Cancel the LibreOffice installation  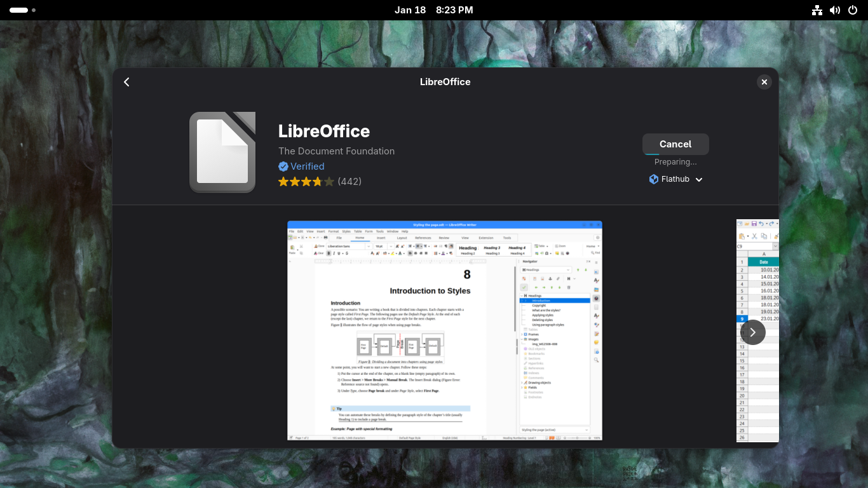(x=675, y=144)
